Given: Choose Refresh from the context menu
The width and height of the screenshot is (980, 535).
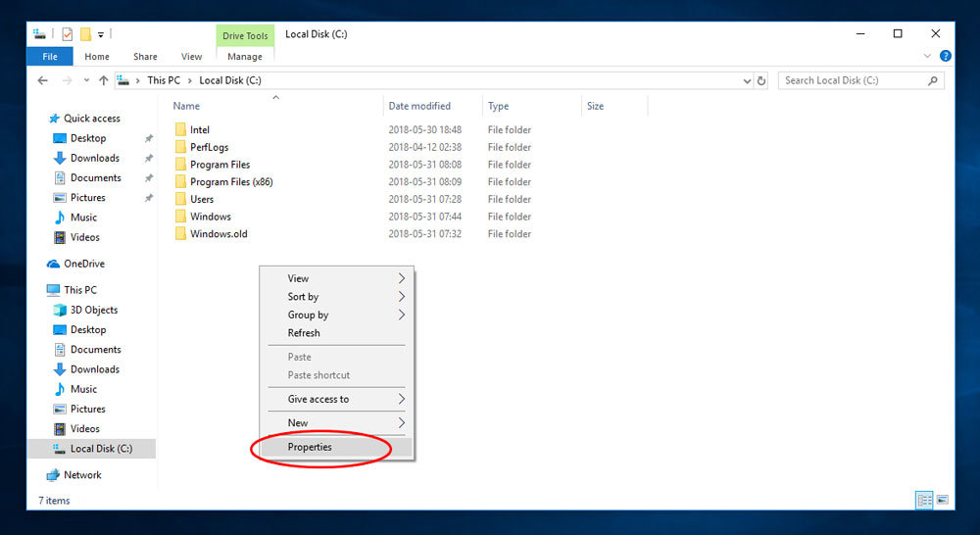Looking at the screenshot, I should click(337, 333).
